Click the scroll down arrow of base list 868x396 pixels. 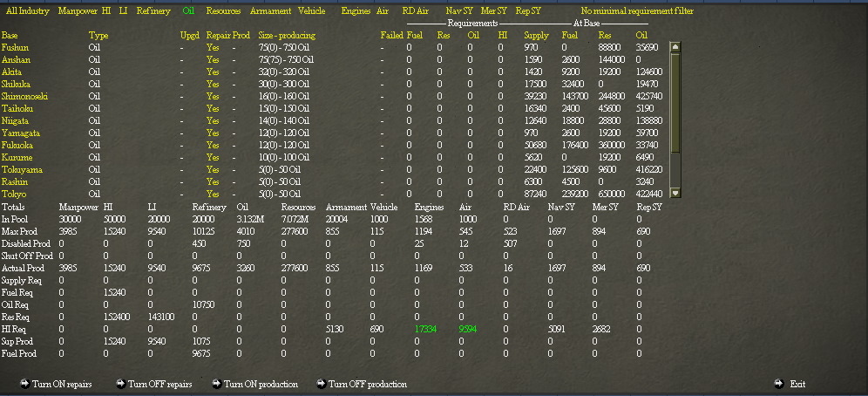[675, 193]
